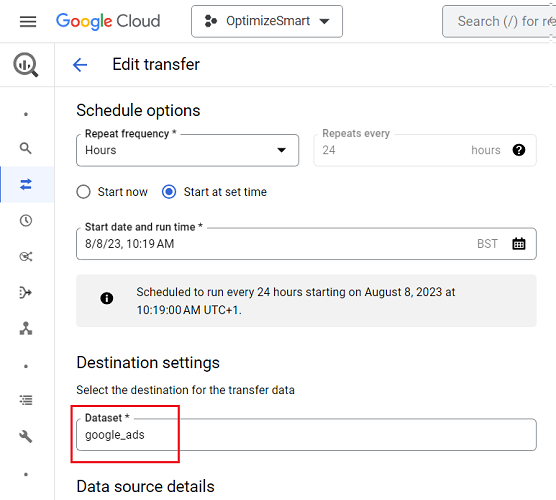
Task: Open the hamburger navigation menu
Action: 28,21
